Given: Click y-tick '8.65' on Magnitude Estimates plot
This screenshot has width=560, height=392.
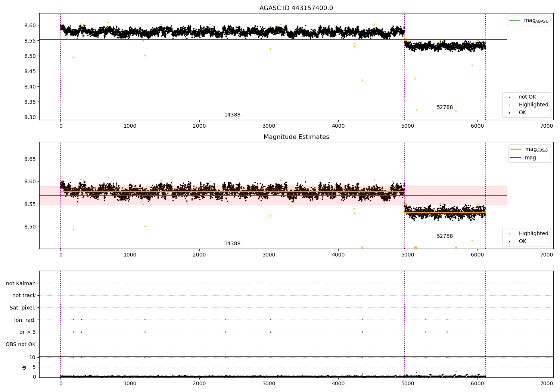Looking at the screenshot, I should tap(30, 159).
